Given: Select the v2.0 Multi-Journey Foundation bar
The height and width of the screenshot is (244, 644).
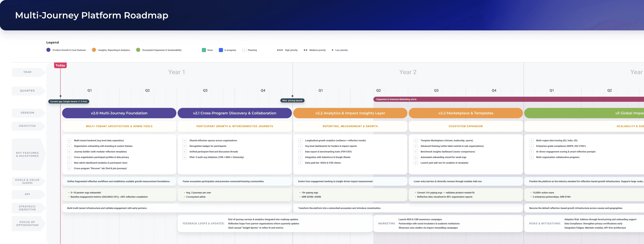Looking at the screenshot, I should (119, 113).
